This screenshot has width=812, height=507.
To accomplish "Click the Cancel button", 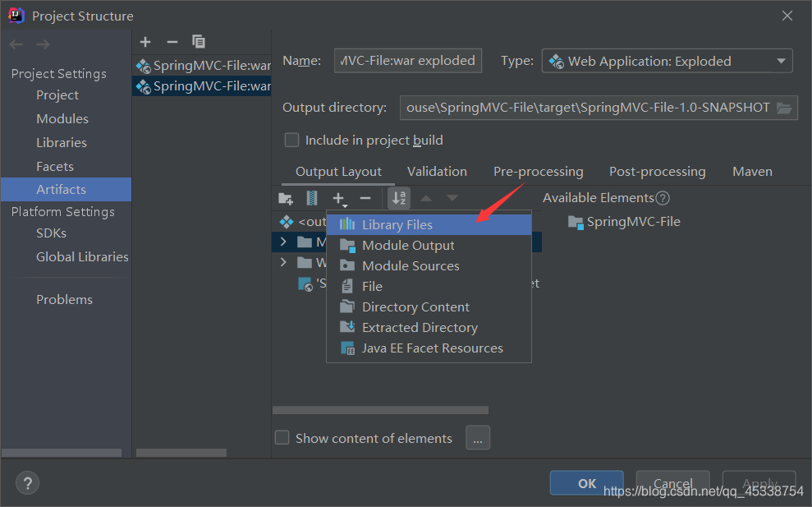I will pyautogui.click(x=672, y=483).
